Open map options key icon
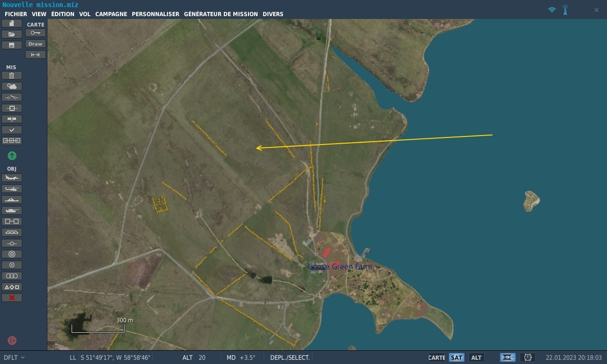 click(x=36, y=33)
